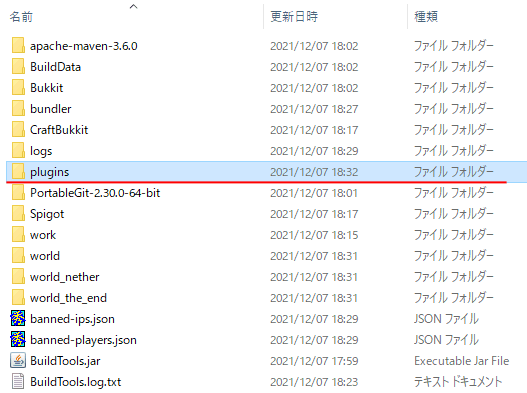Click the banned-players.json file icon
The image size is (527, 393).
coord(18,339)
